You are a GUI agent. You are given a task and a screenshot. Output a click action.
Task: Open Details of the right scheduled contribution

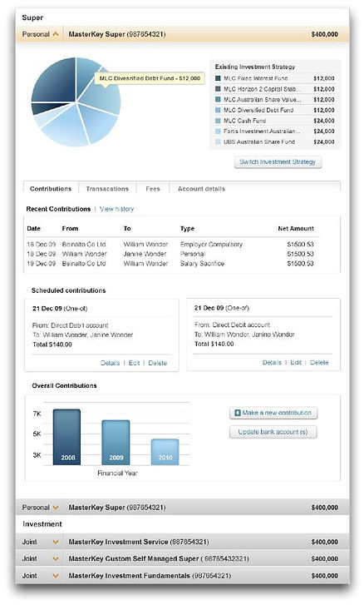272,362
